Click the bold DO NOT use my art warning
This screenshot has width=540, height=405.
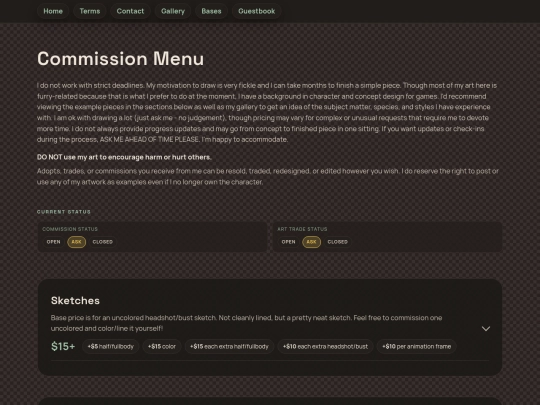point(124,157)
